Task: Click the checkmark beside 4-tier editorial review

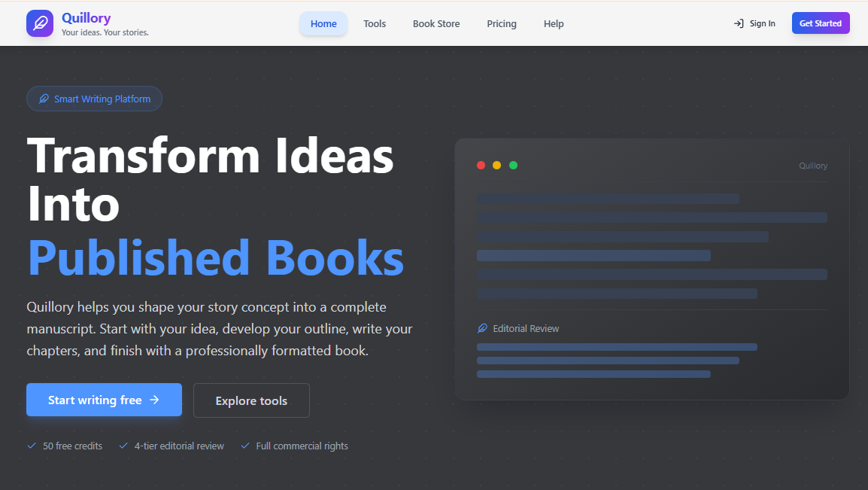Action: click(x=123, y=446)
